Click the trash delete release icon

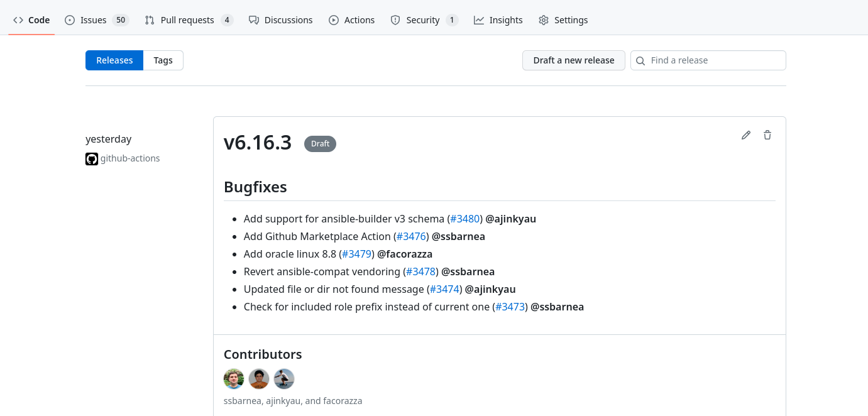767,135
